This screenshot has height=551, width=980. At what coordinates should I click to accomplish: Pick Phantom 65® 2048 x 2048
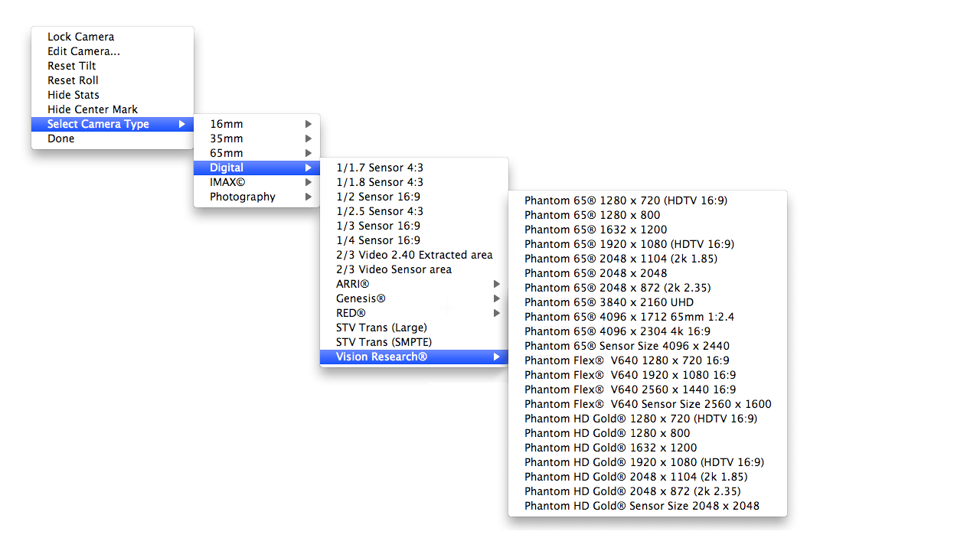coord(648,273)
